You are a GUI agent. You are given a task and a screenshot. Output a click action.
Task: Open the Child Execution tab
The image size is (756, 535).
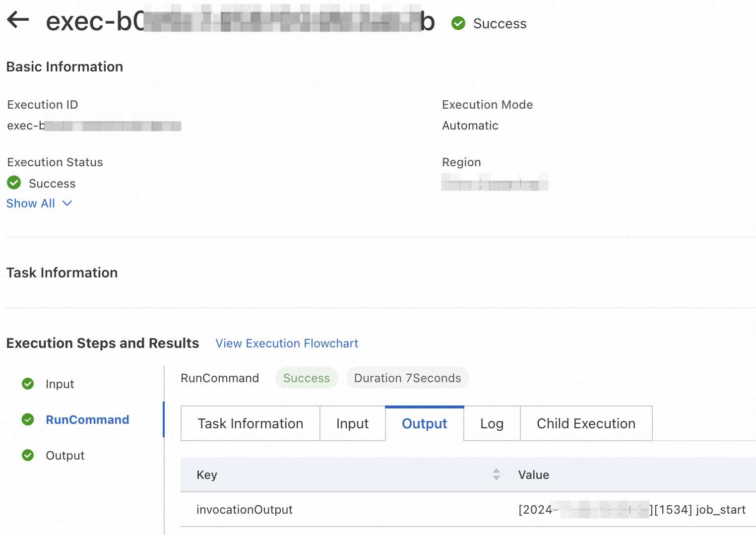[586, 423]
